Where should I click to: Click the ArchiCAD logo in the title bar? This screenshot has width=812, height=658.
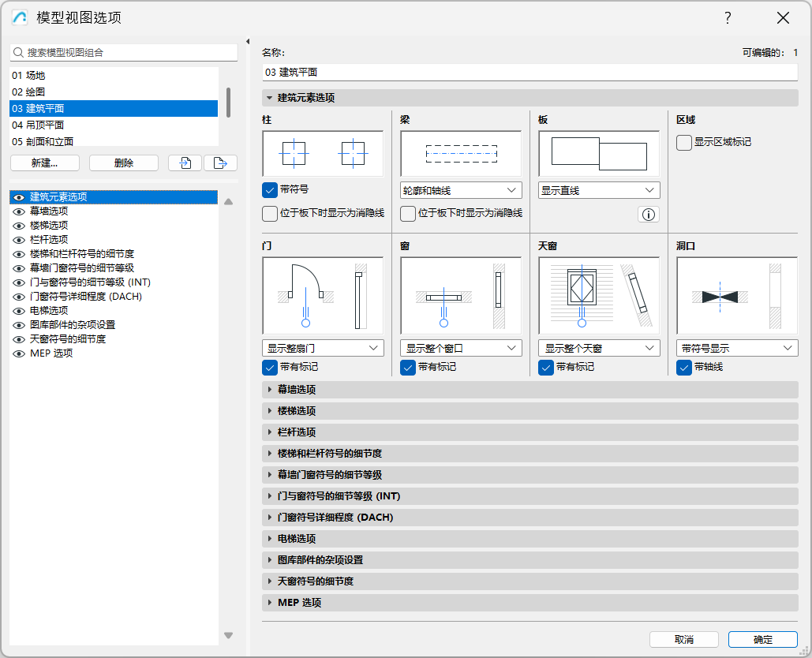[17, 17]
